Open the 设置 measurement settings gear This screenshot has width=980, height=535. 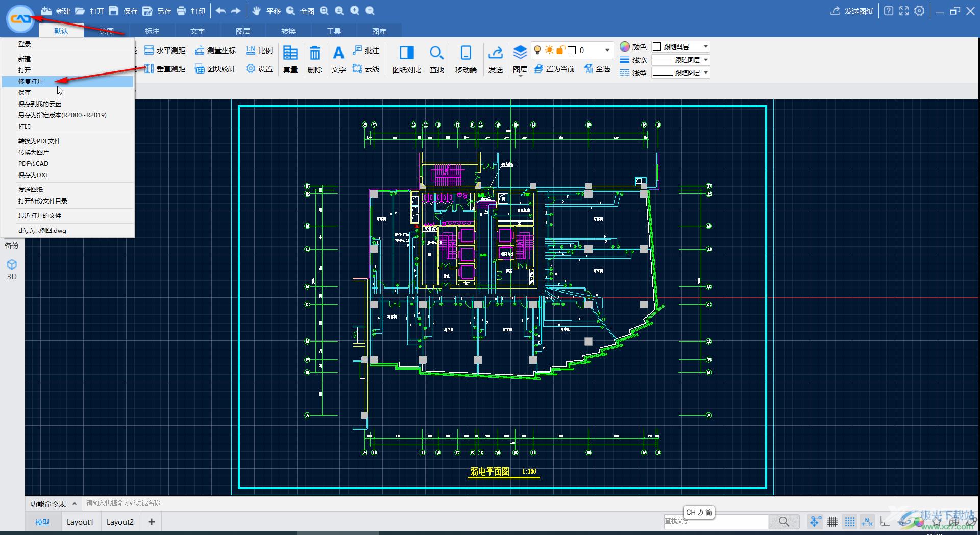pyautogui.click(x=259, y=69)
